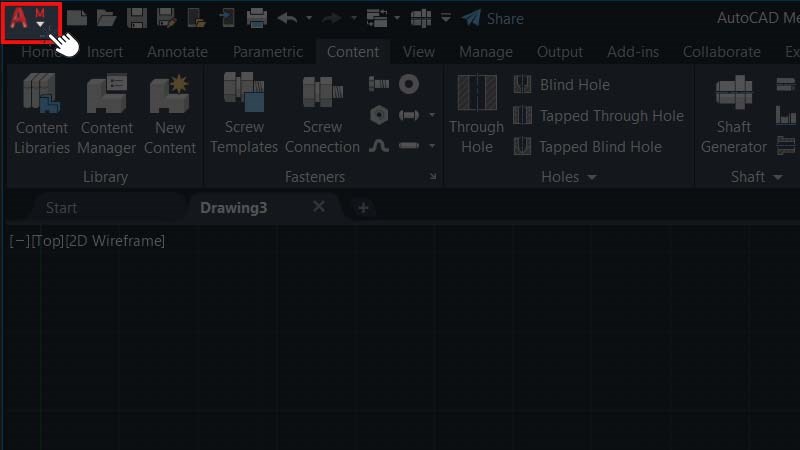The width and height of the screenshot is (800, 450).
Task: Open the Manage ribbon tab
Action: [x=486, y=52]
